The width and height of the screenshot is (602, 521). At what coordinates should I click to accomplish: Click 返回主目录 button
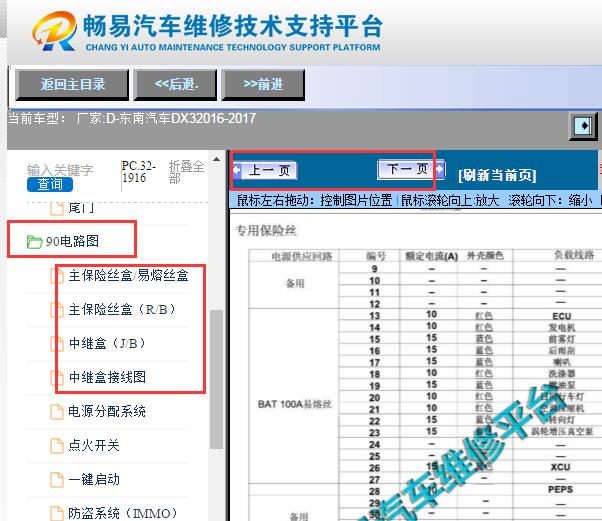click(x=72, y=84)
